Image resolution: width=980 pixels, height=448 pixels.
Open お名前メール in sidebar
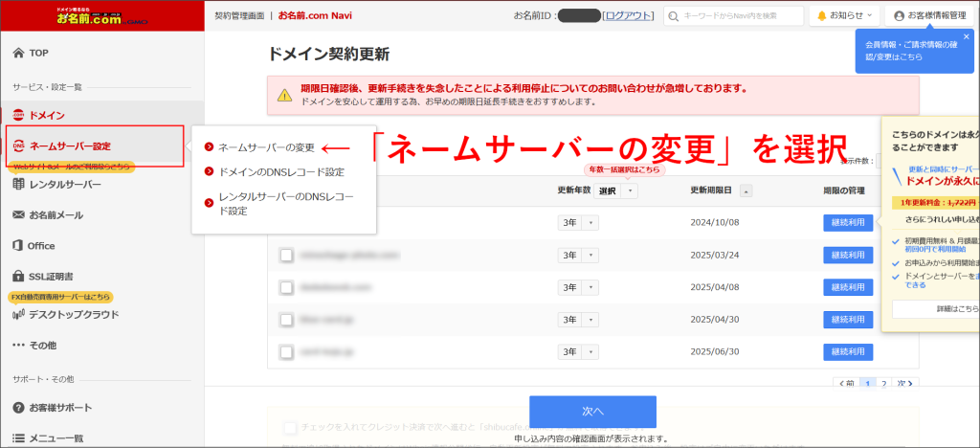[x=56, y=215]
